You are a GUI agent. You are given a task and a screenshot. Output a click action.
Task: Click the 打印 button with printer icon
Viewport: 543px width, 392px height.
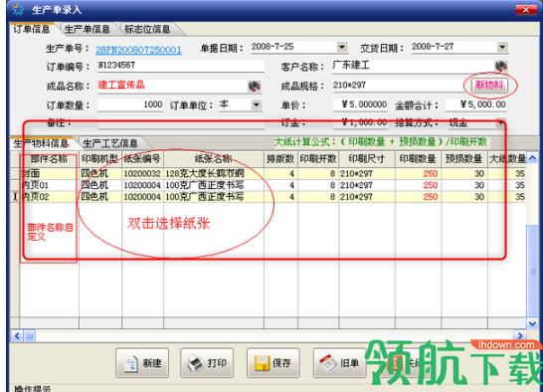pyautogui.click(x=207, y=363)
